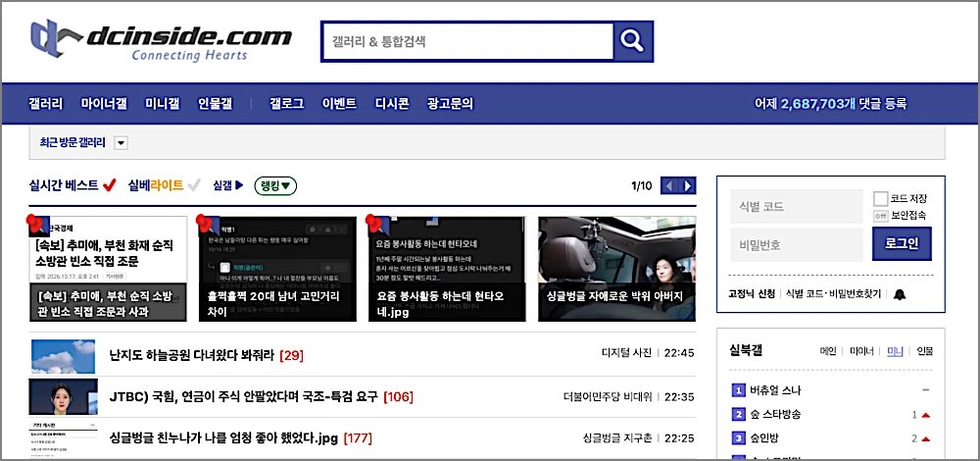Open the 마이너갤 menu

104,104
